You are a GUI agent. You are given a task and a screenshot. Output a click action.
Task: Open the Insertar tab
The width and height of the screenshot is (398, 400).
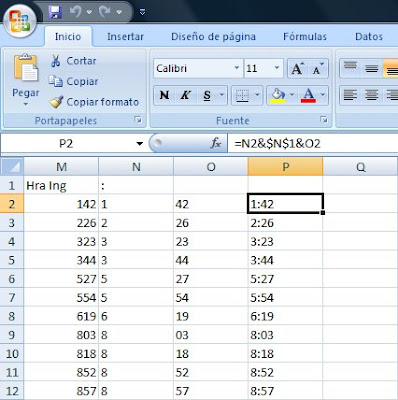pos(125,36)
